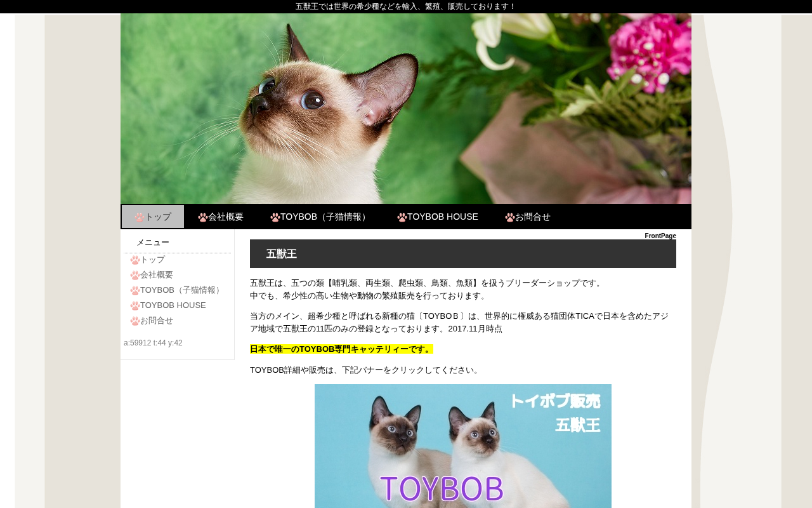Select TOYBOB（子猫情報） link in the sidebar menu
812x508 pixels.
pos(182,290)
